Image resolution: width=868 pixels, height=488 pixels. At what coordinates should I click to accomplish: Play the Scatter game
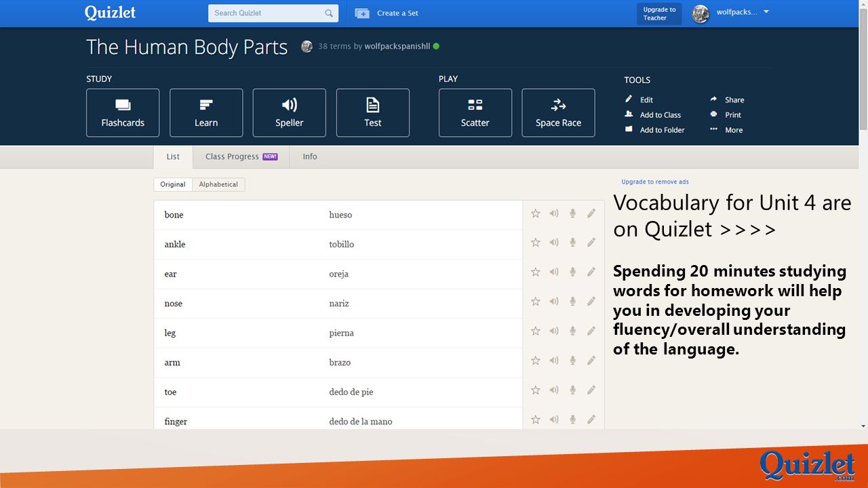click(x=475, y=113)
